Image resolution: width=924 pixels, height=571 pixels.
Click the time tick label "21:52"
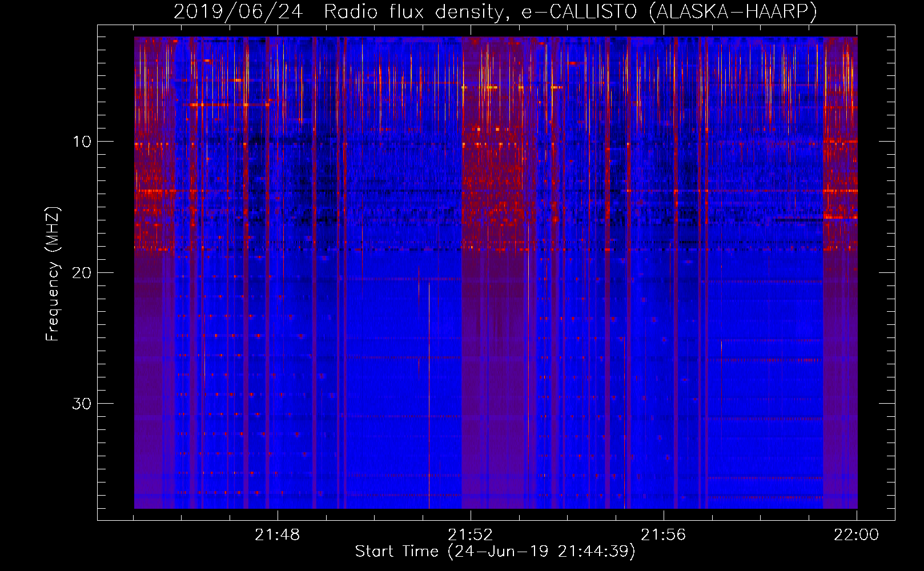tap(470, 535)
